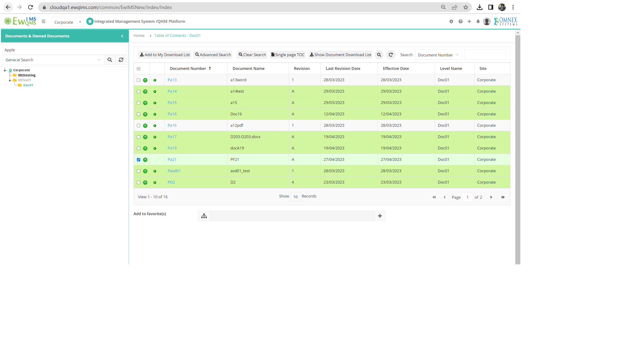Go to next page of results

(491, 197)
